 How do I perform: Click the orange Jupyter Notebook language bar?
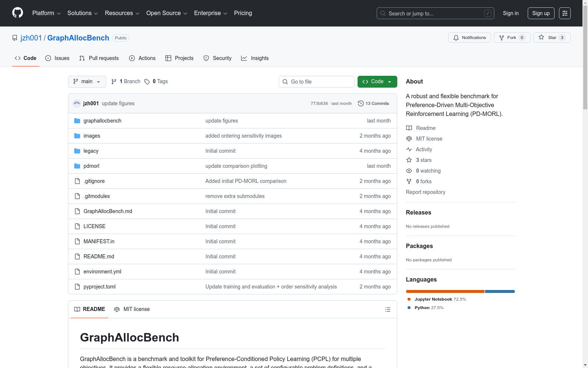(445, 291)
